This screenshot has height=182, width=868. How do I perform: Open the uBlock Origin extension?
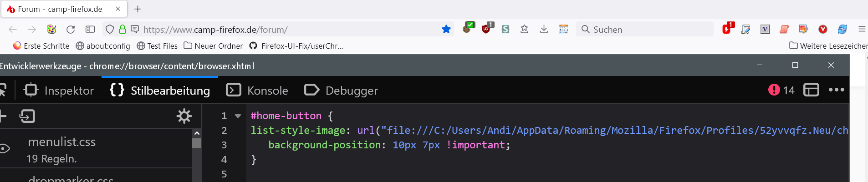click(x=486, y=29)
